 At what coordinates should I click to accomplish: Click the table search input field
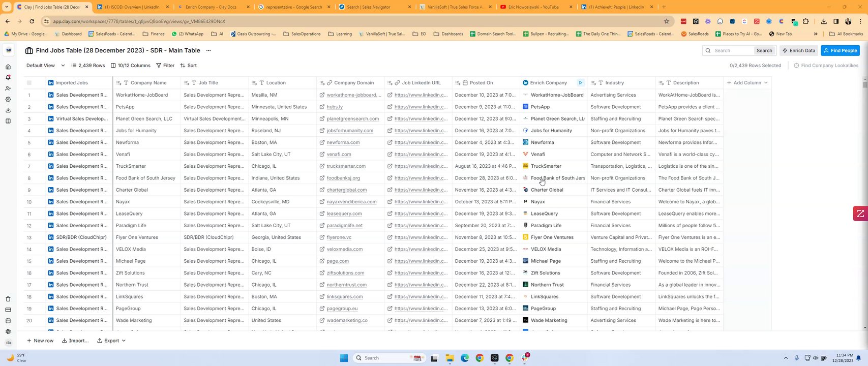pos(733,50)
